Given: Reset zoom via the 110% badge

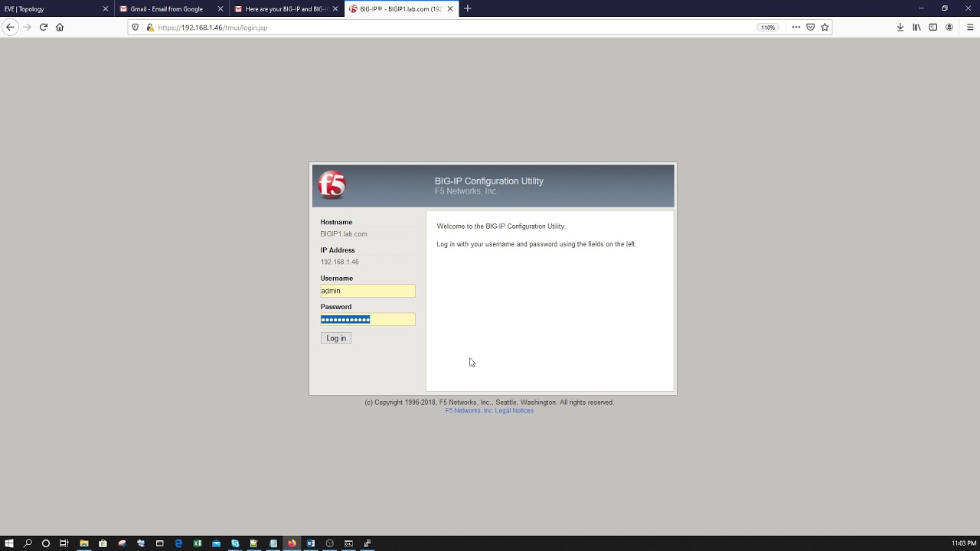Looking at the screenshot, I should pyautogui.click(x=767, y=28).
